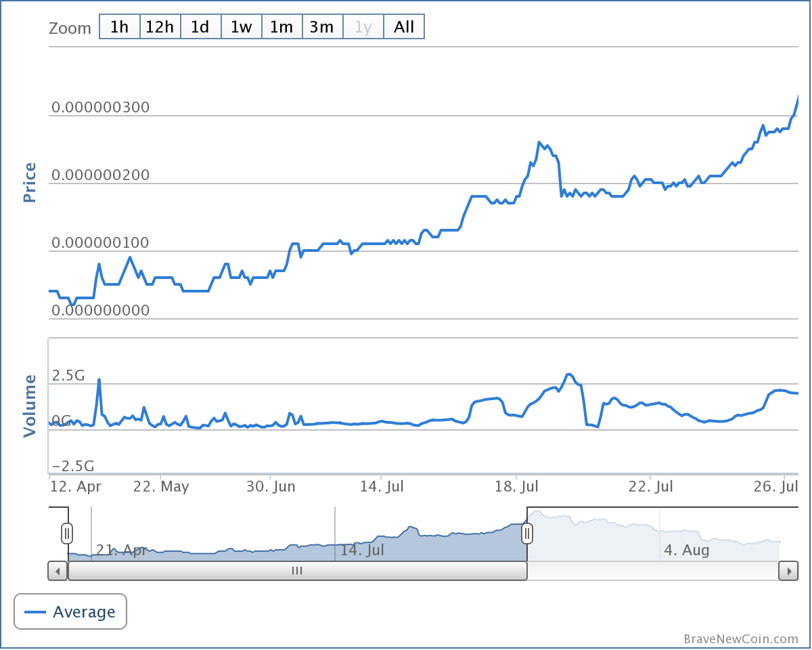Click the greyed-out 1y zoom button
Screen dimensions: 812x650
click(x=363, y=27)
